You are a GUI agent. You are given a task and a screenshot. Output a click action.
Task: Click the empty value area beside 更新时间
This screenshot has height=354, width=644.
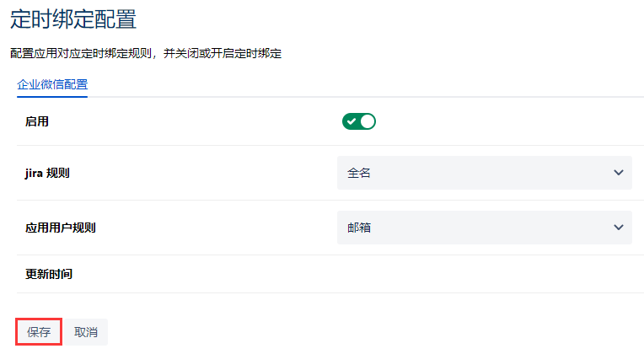pyautogui.click(x=484, y=274)
